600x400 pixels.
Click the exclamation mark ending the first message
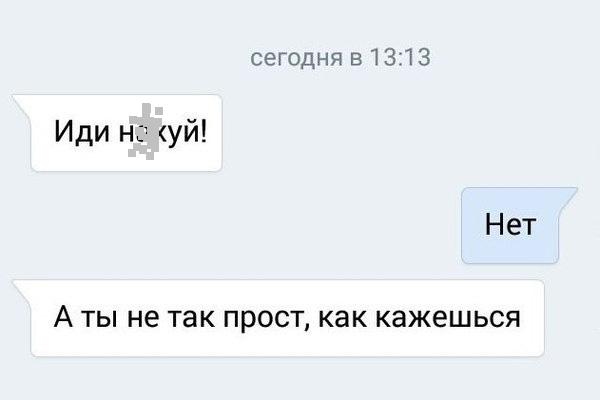pyautogui.click(x=203, y=130)
